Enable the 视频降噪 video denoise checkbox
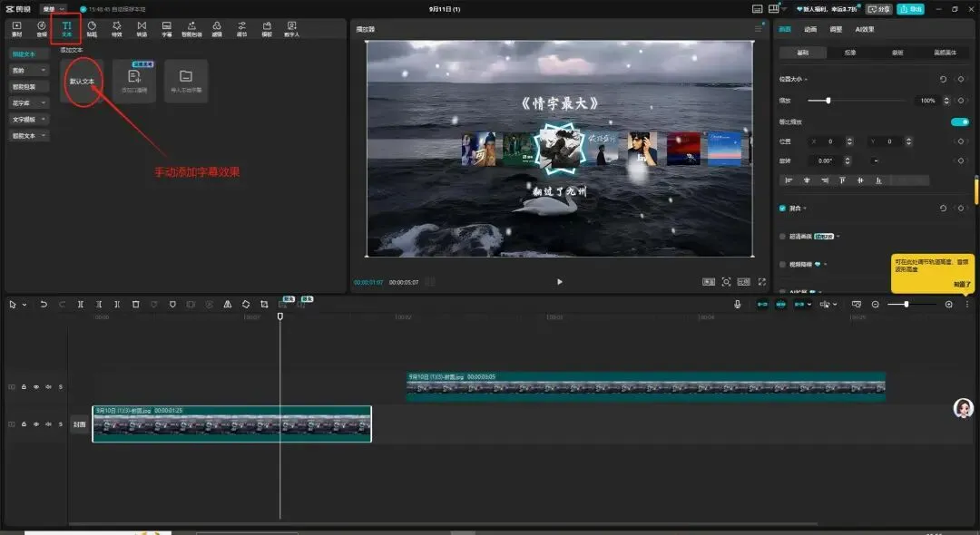 point(783,264)
